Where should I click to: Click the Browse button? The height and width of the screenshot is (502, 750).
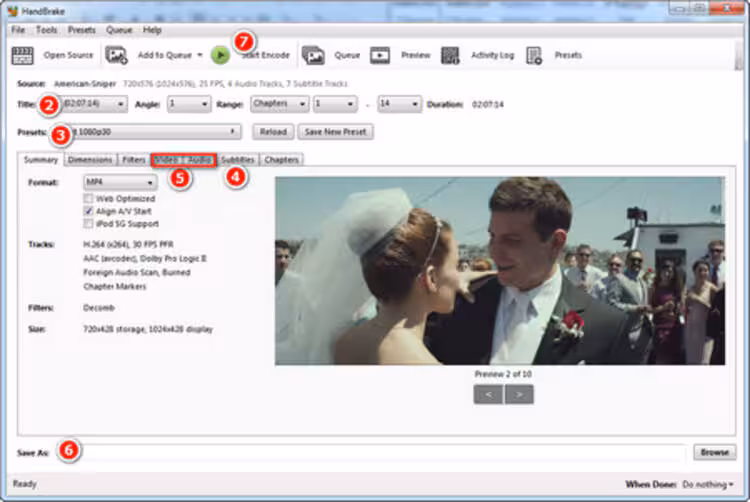(715, 452)
